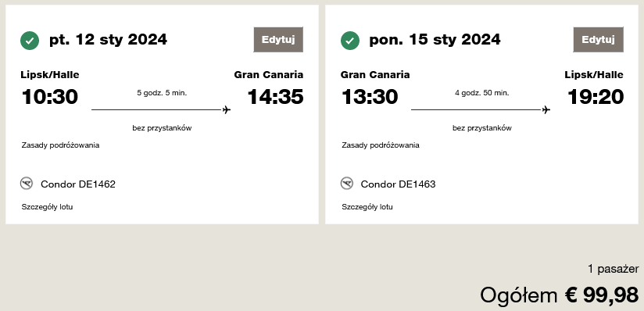The image size is (644, 311).
Task: Click the total price € 99,98
Action: click(x=602, y=295)
